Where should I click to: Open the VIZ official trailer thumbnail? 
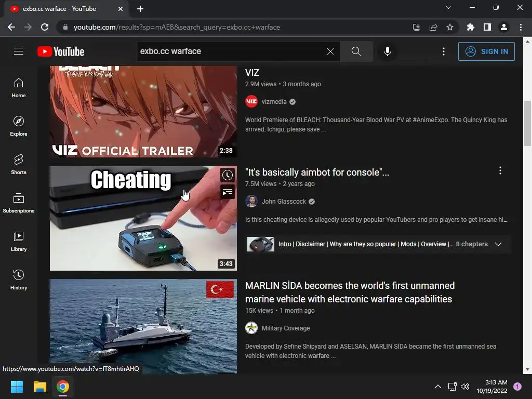coord(143,112)
